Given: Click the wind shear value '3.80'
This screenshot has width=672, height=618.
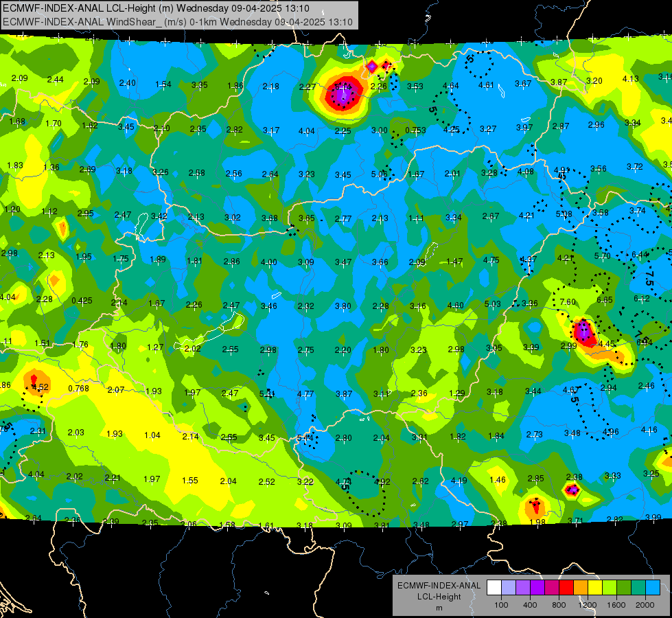Looking at the screenshot, I should click(343, 306).
